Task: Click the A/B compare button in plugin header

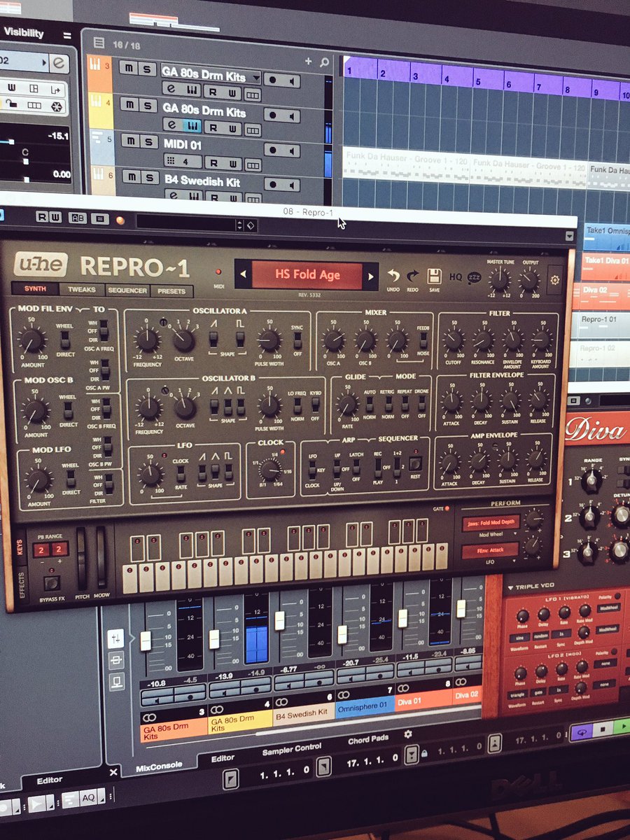Action: [78, 218]
